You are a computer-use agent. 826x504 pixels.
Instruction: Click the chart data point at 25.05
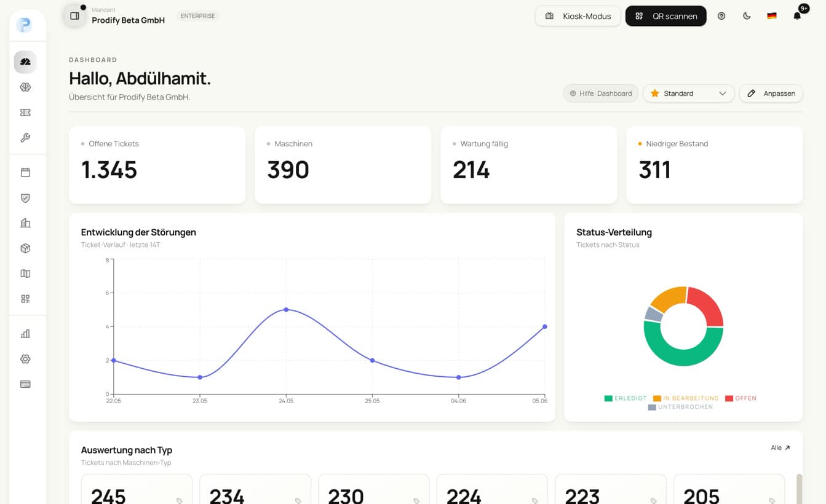[372, 360]
